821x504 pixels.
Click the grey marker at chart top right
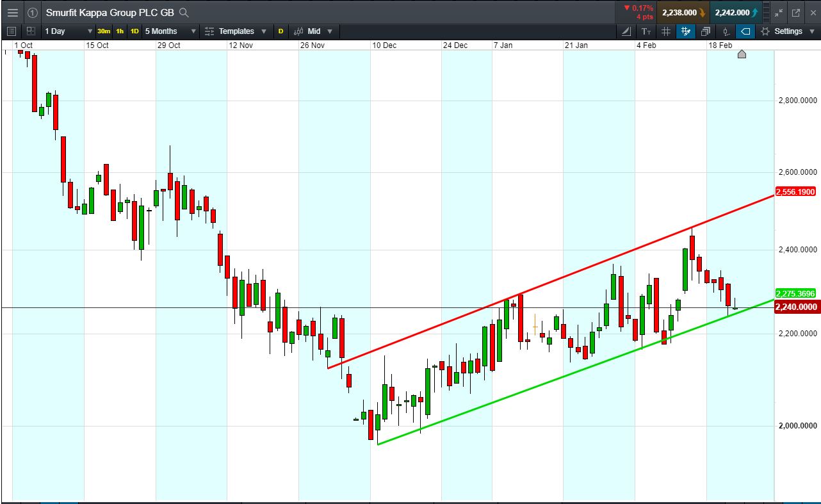[742, 54]
